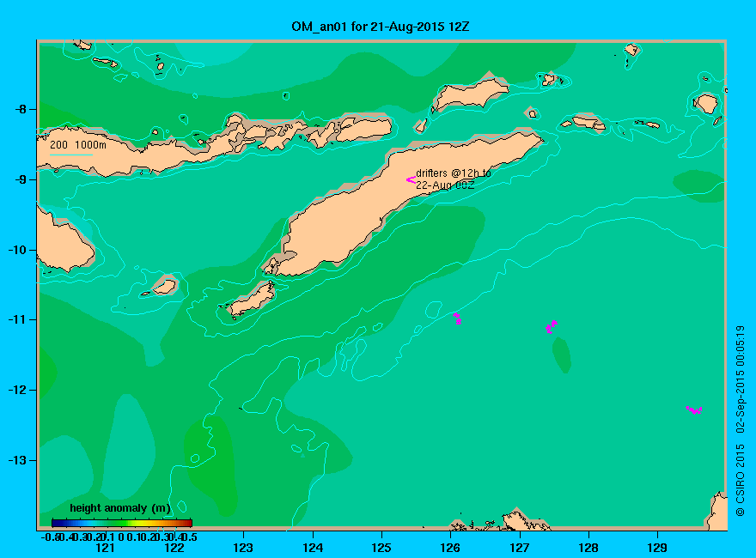Screen dimensions: 756x558
Task: Click the small Rote island southwest of Timor
Action: [x=251, y=300]
